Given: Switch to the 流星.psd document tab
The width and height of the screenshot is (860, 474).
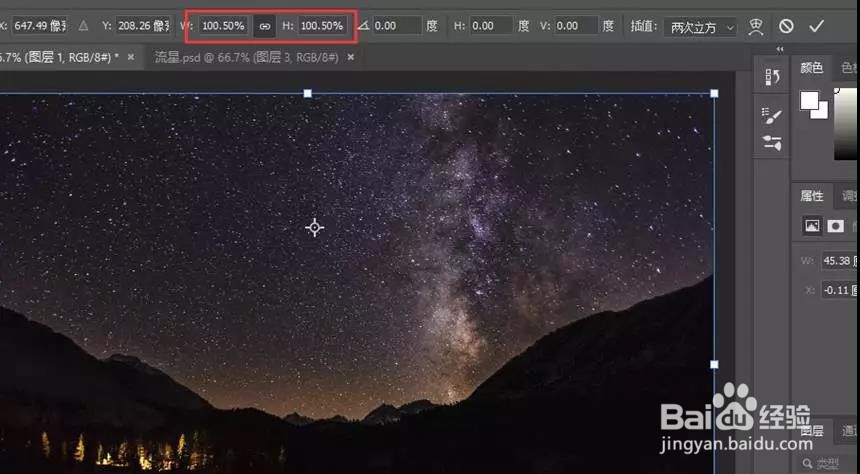Looking at the screenshot, I should (x=246, y=57).
